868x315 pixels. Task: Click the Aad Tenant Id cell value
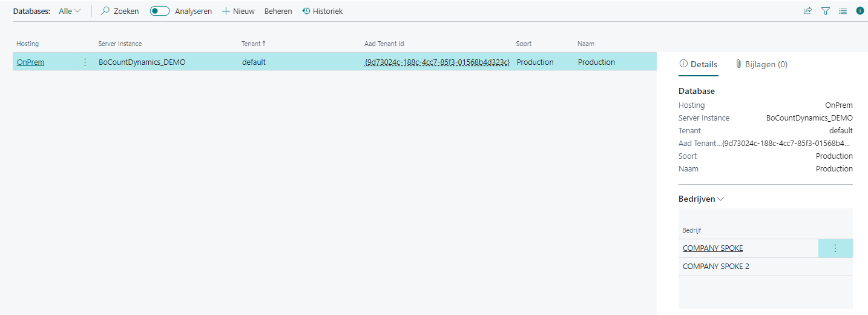pyautogui.click(x=436, y=62)
